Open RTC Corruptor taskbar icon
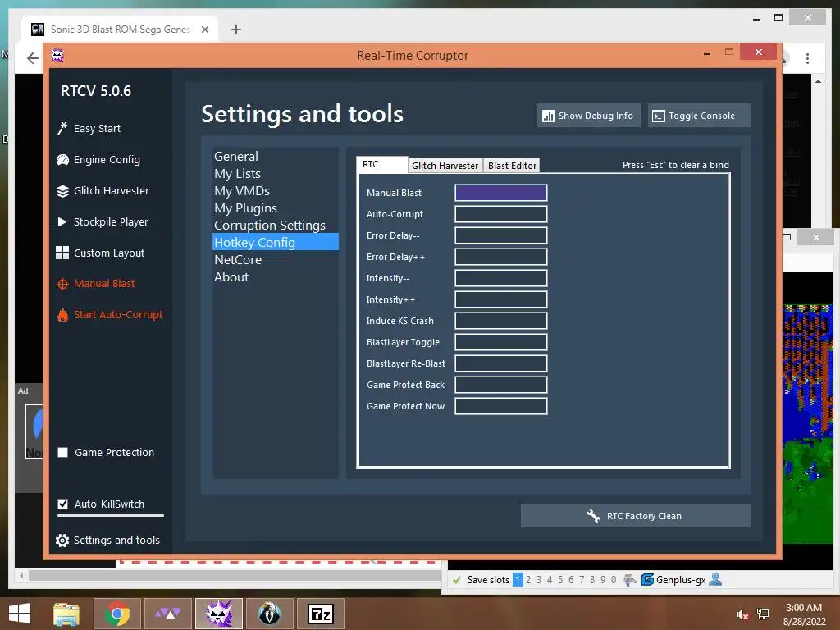The image size is (840, 630). 218,614
